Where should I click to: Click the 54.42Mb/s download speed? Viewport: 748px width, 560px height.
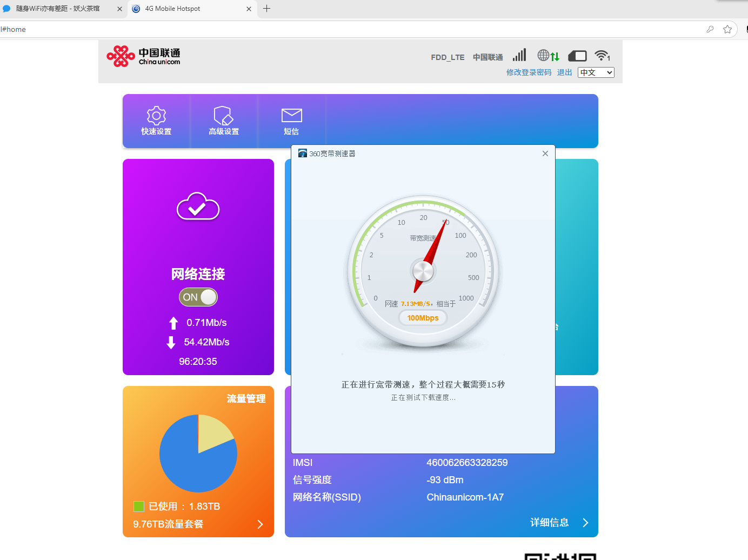point(206,342)
